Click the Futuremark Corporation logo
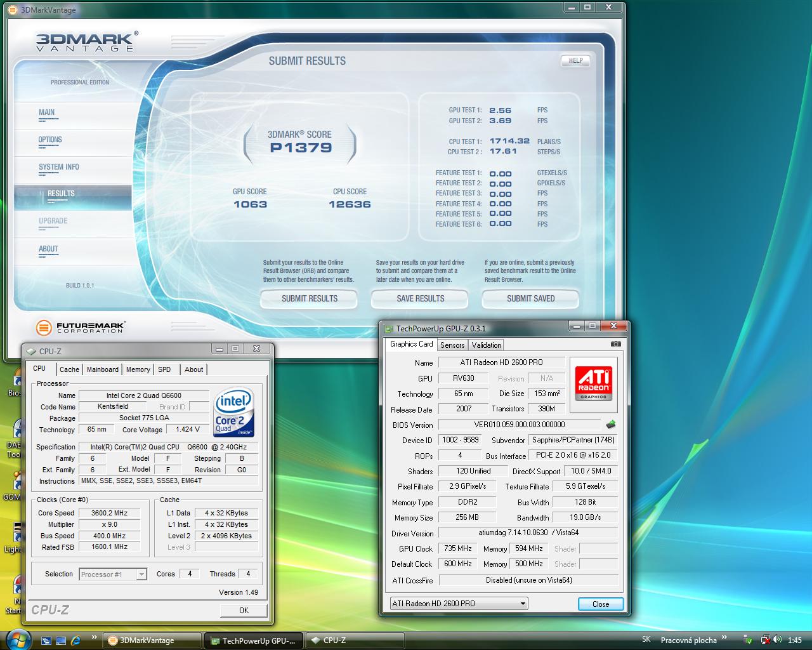The width and height of the screenshot is (812, 650). click(81, 328)
